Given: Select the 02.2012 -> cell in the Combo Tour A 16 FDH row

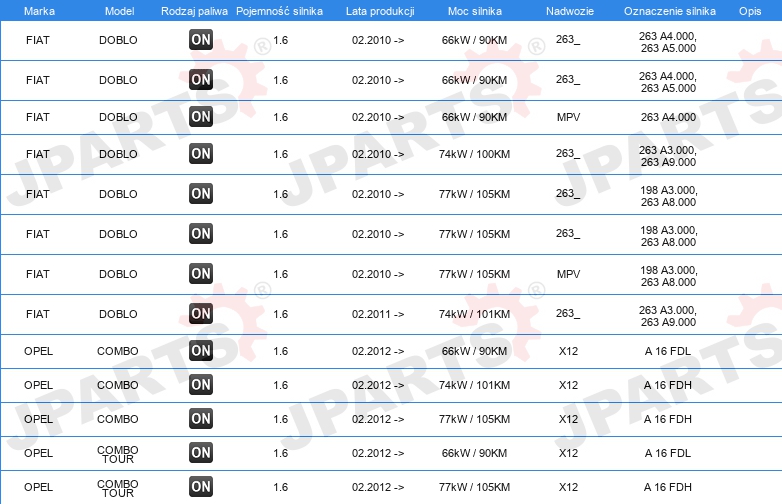Looking at the screenshot, I should pos(378,487).
